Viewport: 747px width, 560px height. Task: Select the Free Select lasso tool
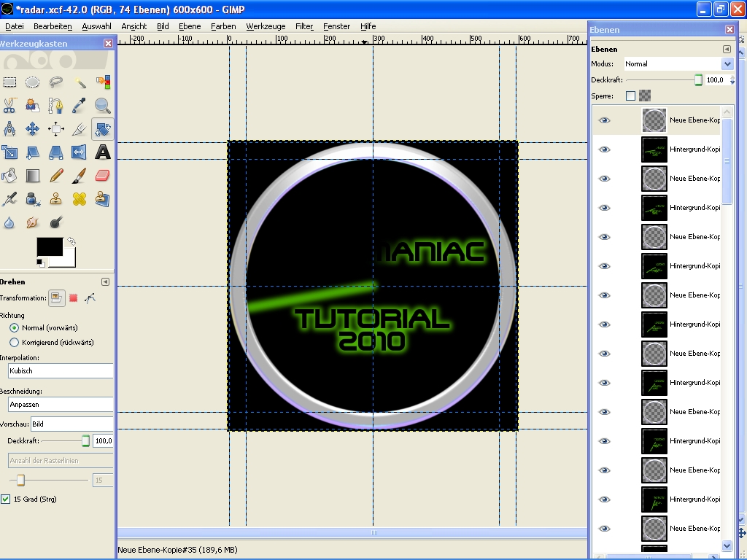[55, 82]
